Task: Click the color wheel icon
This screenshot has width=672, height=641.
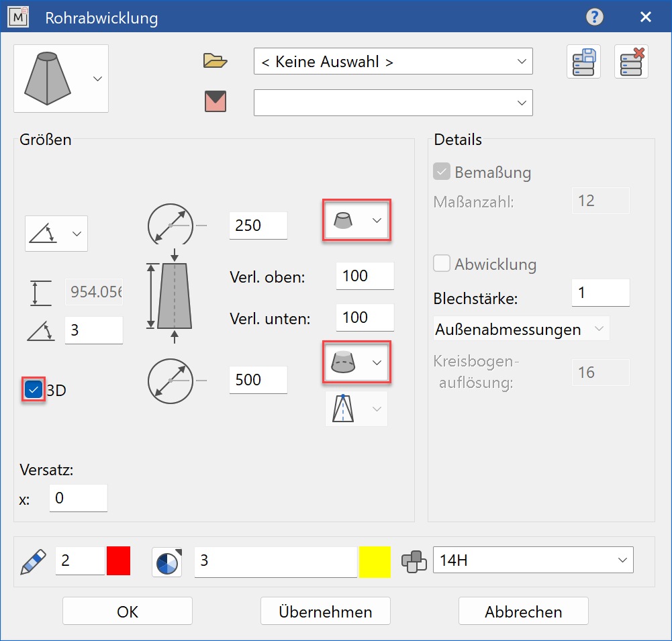Action: coord(167,562)
